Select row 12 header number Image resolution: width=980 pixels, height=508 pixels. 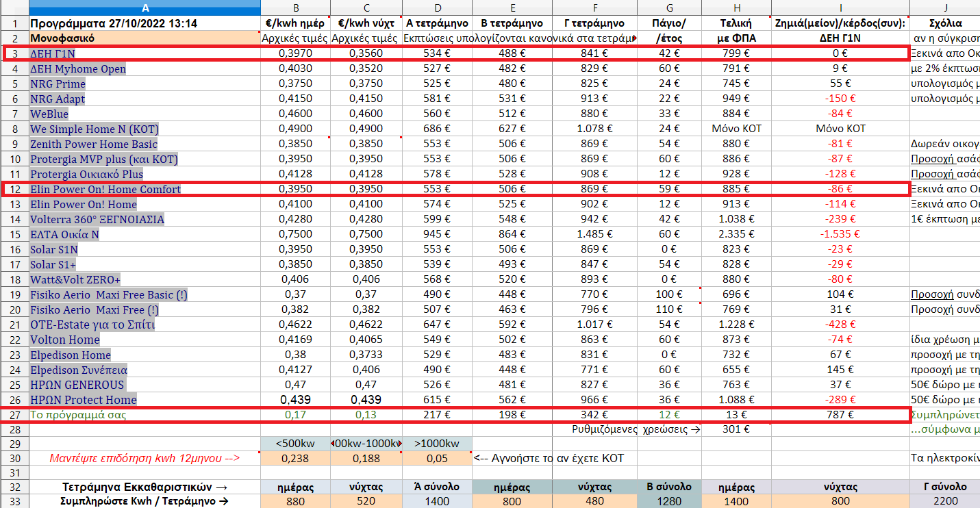14,189
